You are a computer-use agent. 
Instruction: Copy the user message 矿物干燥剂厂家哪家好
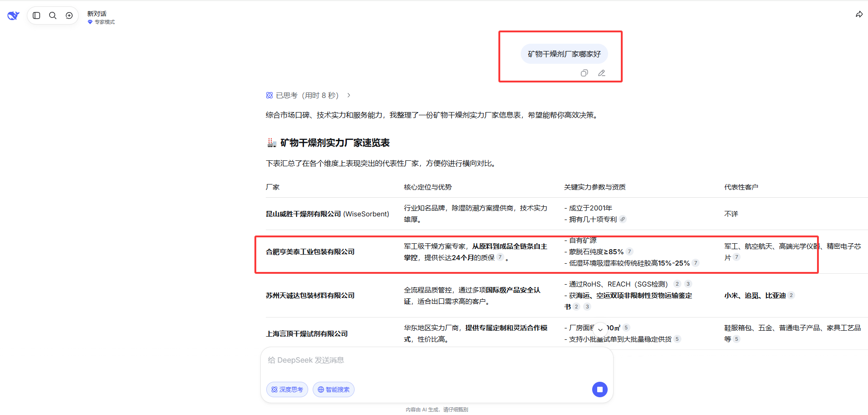pyautogui.click(x=584, y=73)
